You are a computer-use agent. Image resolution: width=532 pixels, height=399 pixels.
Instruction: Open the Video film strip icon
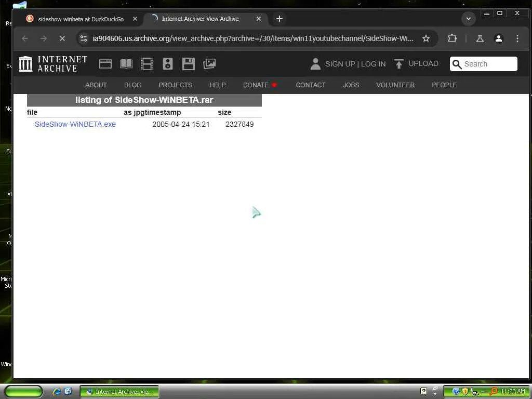click(x=147, y=64)
